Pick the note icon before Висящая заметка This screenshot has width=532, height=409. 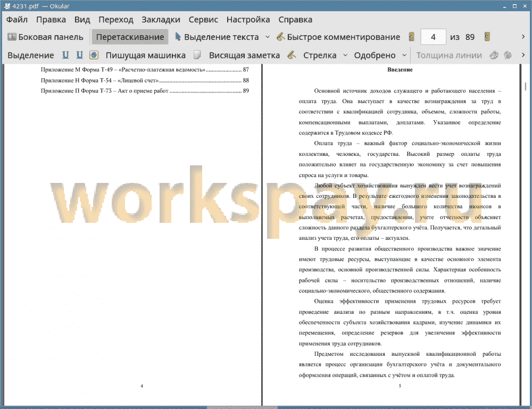[197, 55]
